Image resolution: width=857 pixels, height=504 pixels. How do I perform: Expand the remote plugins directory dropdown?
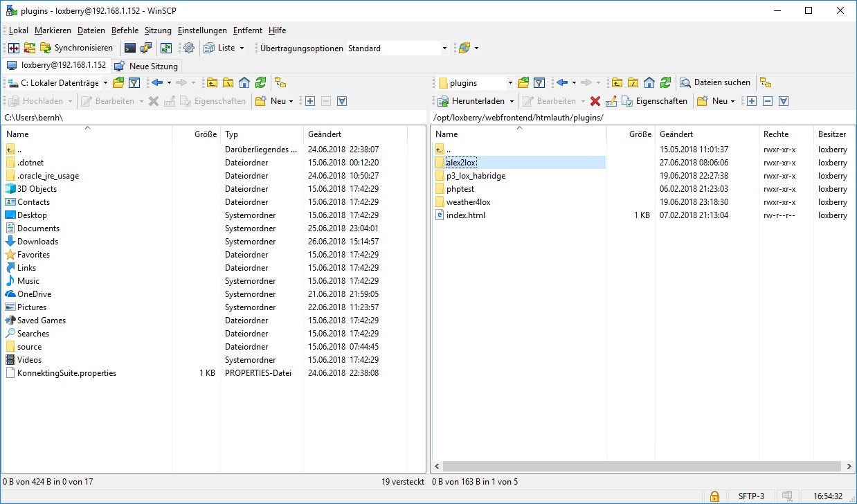(x=510, y=83)
